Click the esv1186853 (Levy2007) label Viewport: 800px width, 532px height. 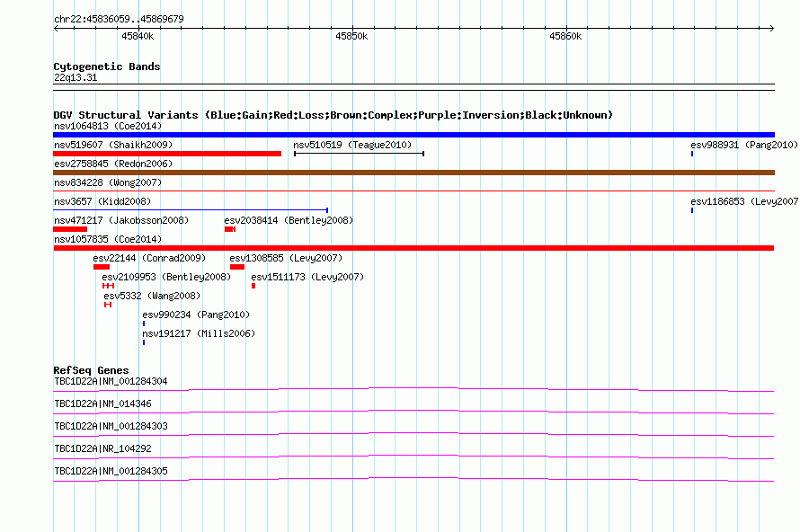click(745, 201)
